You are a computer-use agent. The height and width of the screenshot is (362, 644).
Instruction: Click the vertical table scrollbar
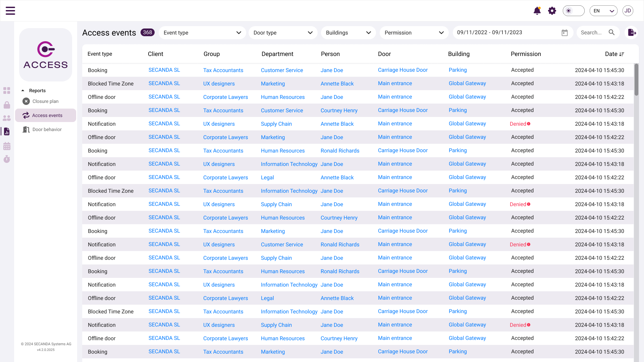pyautogui.click(x=636, y=80)
